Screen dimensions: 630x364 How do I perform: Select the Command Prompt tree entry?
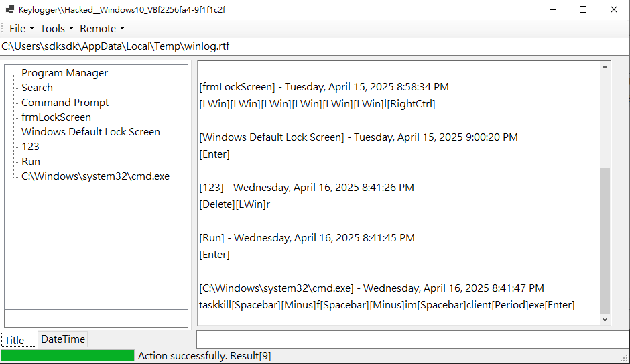point(65,103)
